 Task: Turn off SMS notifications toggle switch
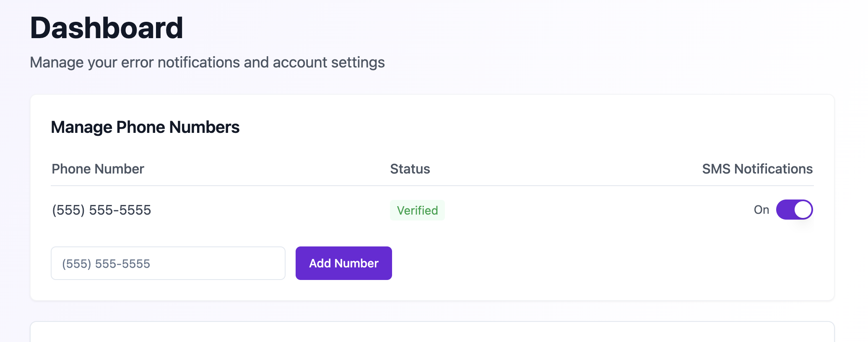(794, 210)
